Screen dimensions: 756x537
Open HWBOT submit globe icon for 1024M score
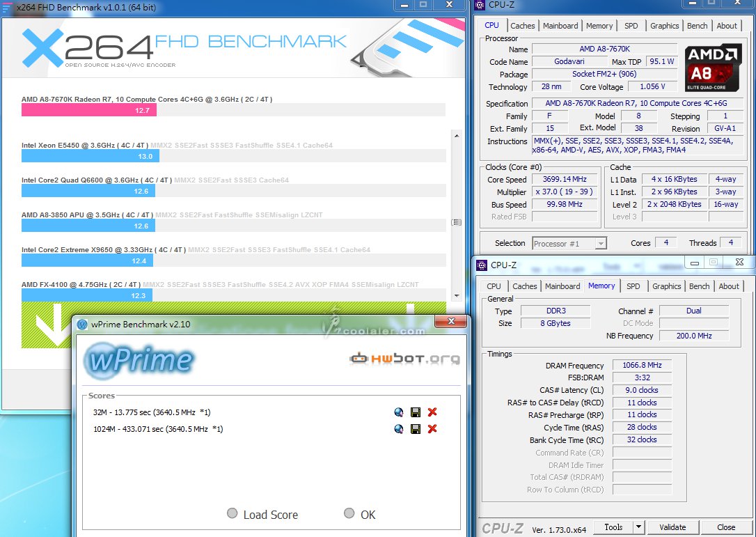tap(399, 429)
